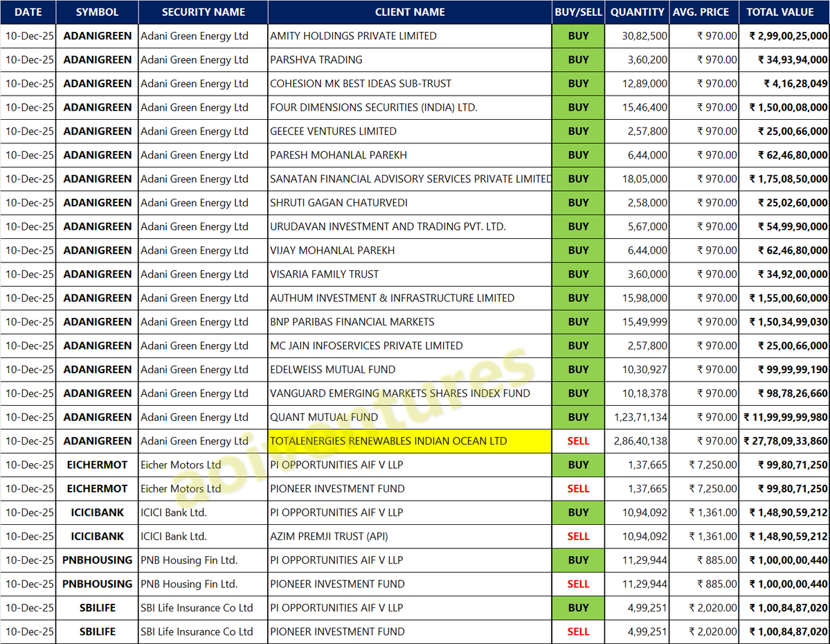Image resolution: width=830 pixels, height=644 pixels.
Task: Select MC JAIN INFOSERVICES PRIVATE LIMITED cell
Action: click(410, 346)
